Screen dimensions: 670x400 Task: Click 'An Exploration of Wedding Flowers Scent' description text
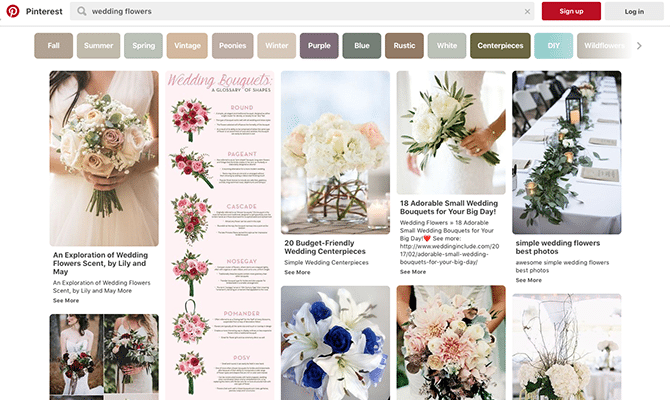(x=102, y=287)
